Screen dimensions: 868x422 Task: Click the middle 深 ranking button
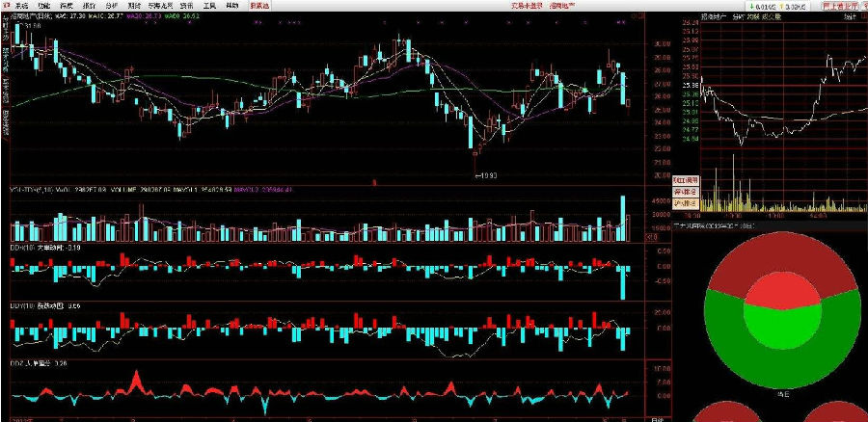(x=686, y=192)
